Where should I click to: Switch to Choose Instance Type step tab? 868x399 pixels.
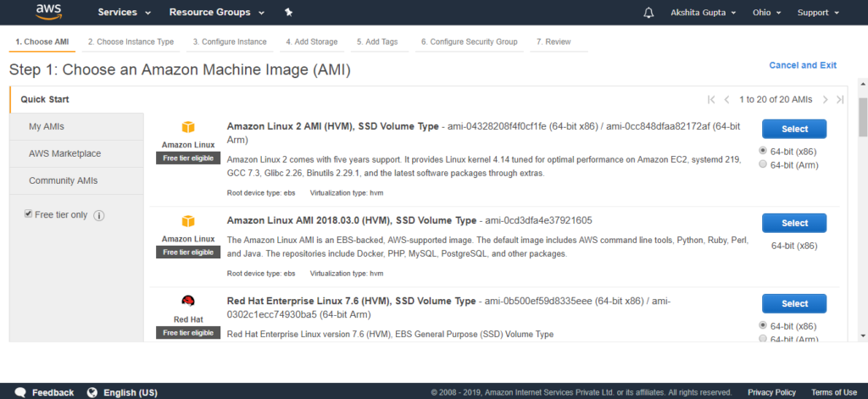(x=131, y=42)
